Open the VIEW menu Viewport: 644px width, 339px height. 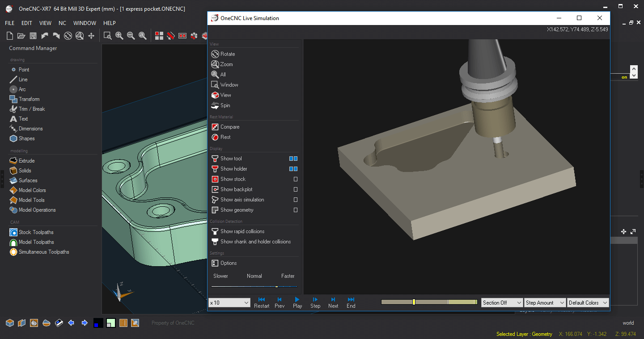(45, 23)
